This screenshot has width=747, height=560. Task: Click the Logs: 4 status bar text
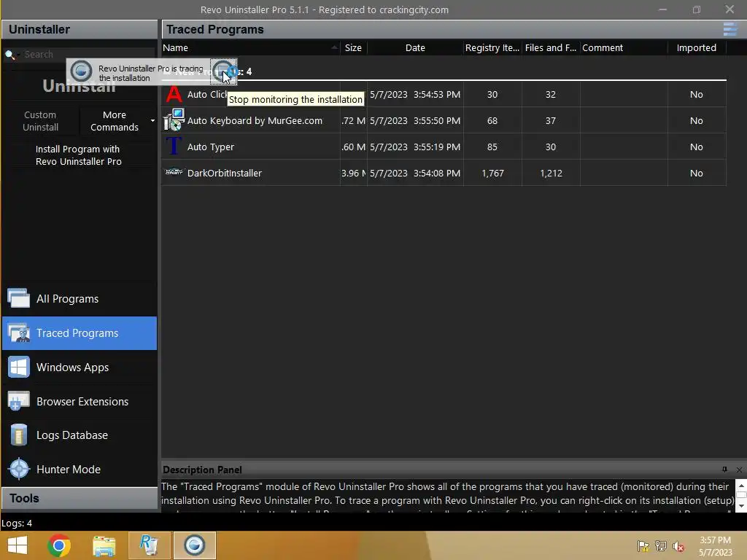(17, 523)
